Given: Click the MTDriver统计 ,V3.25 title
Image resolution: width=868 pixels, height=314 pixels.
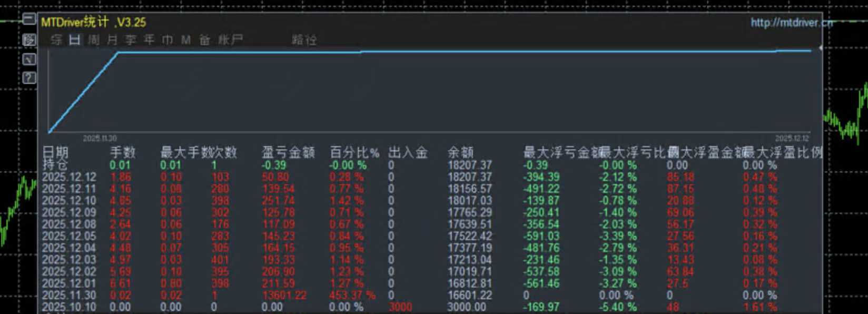Looking at the screenshot, I should [93, 22].
